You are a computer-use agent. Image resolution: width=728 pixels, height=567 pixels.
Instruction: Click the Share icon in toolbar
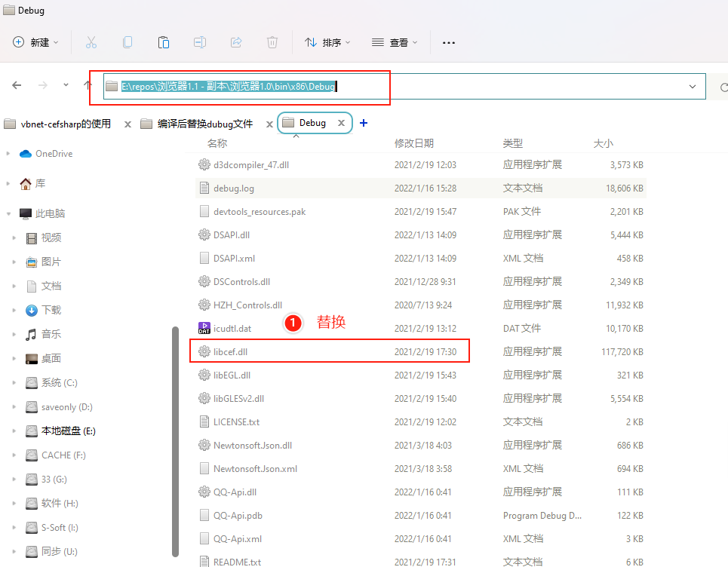[236, 43]
